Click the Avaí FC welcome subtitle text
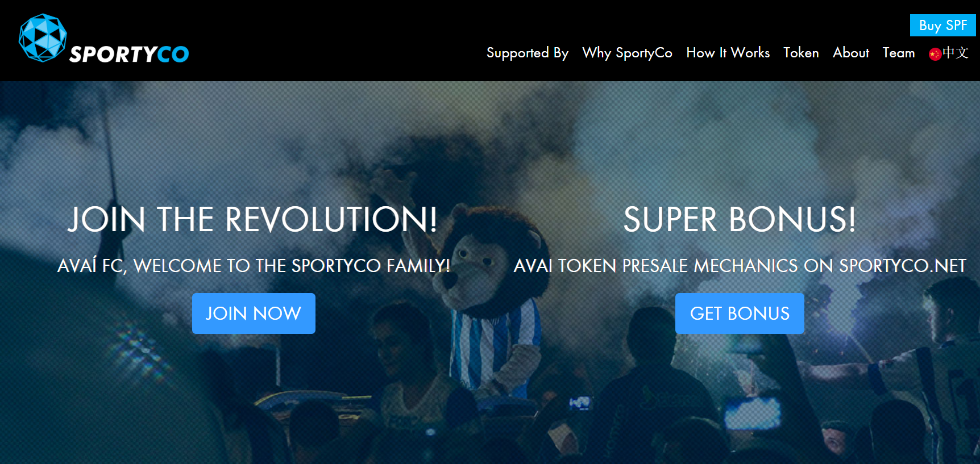Viewport: 980px width, 464px height. [254, 265]
